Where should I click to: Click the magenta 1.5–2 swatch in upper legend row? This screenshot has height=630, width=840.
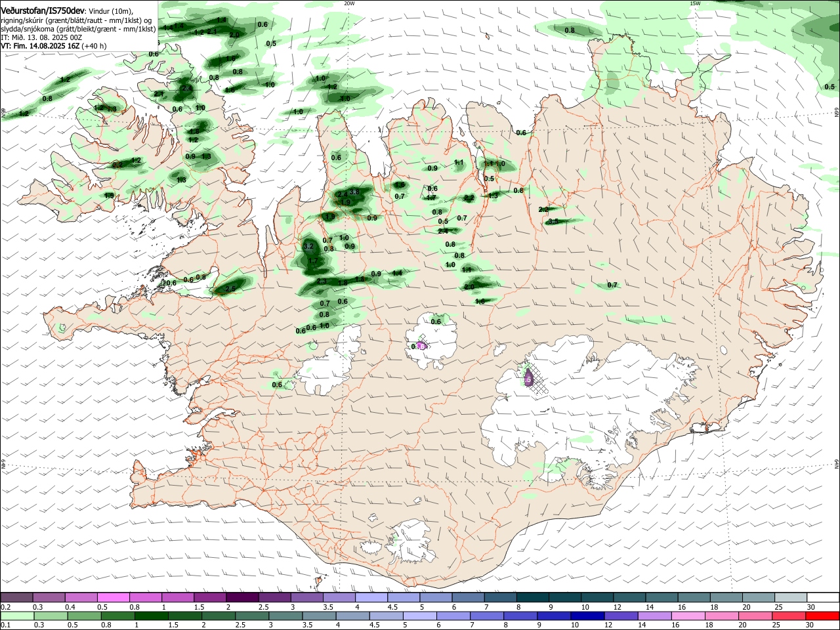[x=210, y=597]
